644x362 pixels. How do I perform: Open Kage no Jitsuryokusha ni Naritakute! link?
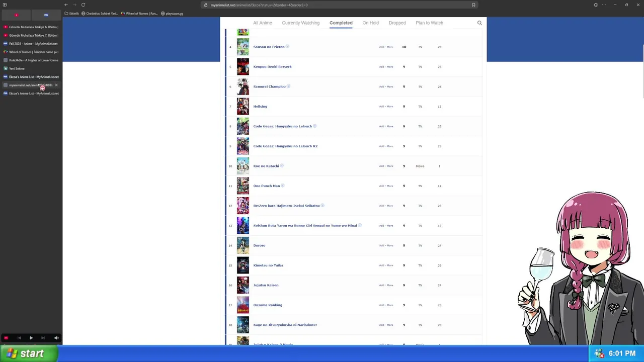pyautogui.click(x=285, y=325)
